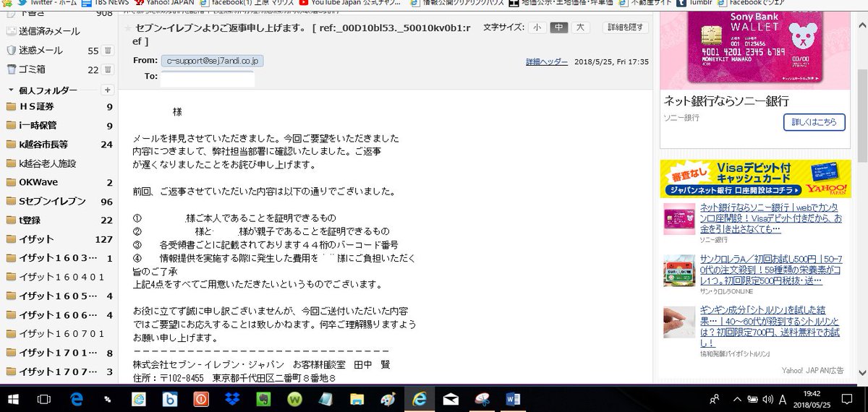Open the Paint app on the taskbar

(x=388, y=399)
